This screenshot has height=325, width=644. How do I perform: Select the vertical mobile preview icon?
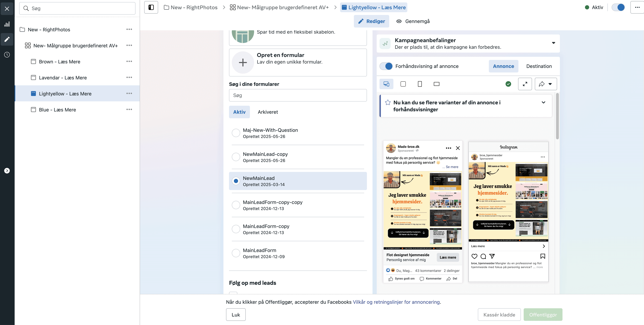point(420,84)
